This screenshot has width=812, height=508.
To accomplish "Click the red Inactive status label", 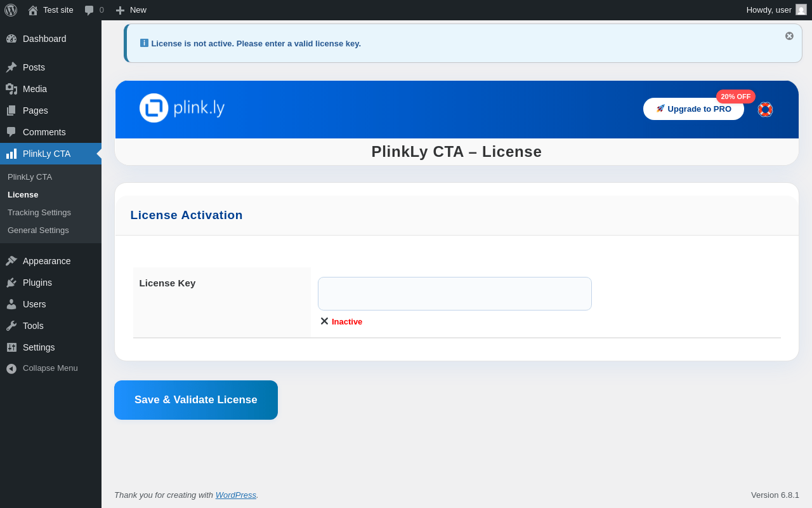I will (347, 322).
